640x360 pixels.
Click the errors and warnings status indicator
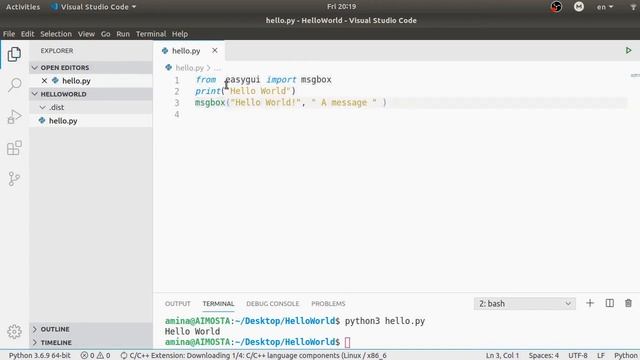coord(95,356)
